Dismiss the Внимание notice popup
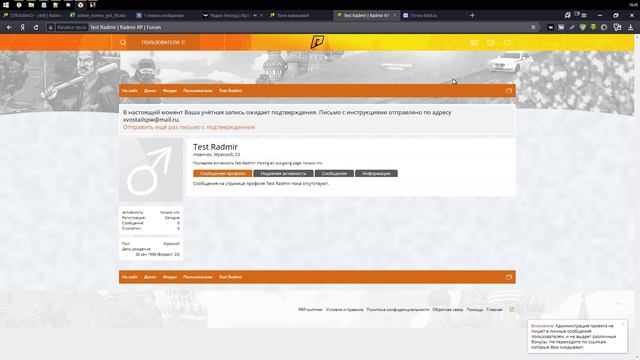The height and width of the screenshot is (360, 640). (x=623, y=324)
